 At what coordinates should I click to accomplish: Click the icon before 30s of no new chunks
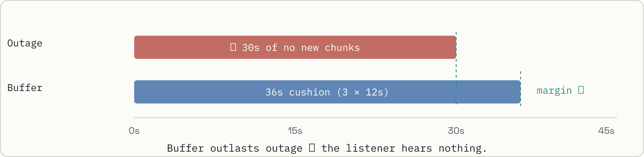(x=233, y=47)
